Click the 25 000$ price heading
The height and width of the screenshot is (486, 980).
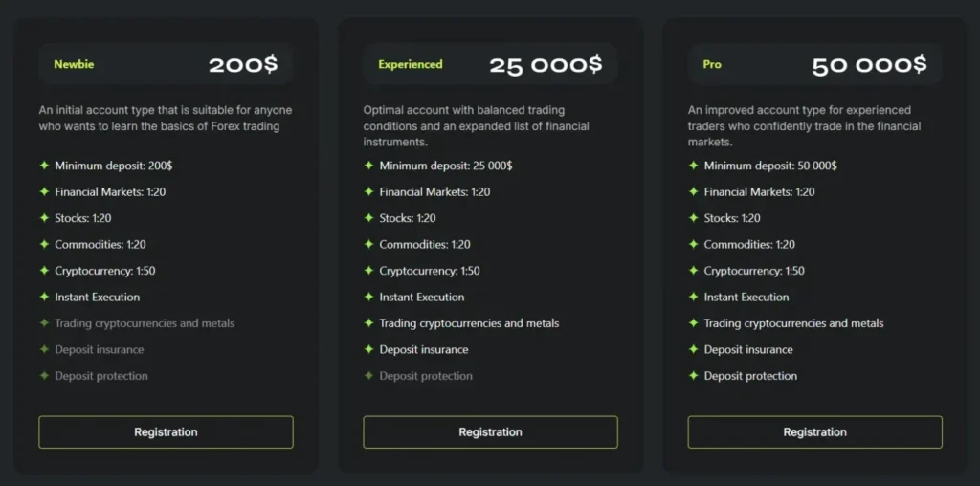click(546, 65)
